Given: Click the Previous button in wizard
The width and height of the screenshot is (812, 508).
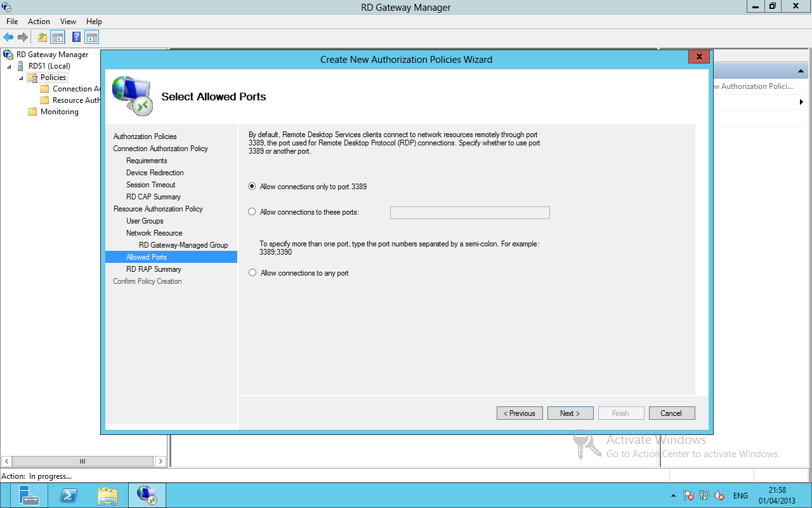Looking at the screenshot, I should coord(520,413).
